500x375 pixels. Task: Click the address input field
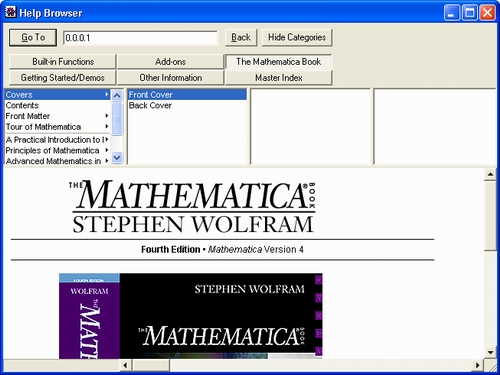coord(140,38)
